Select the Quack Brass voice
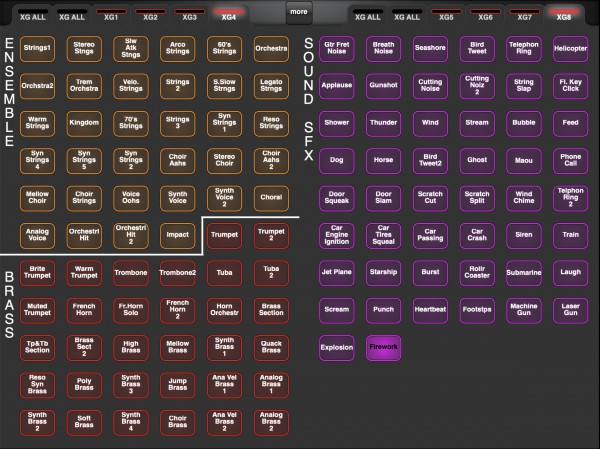Screen dimensions: 600x449 tap(271, 348)
